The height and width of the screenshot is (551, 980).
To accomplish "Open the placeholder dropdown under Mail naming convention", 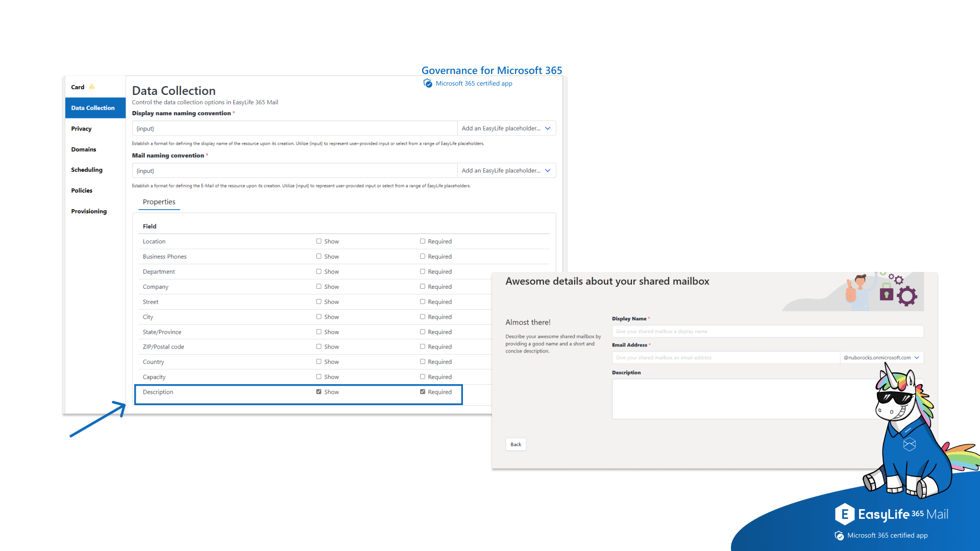I will click(x=506, y=170).
